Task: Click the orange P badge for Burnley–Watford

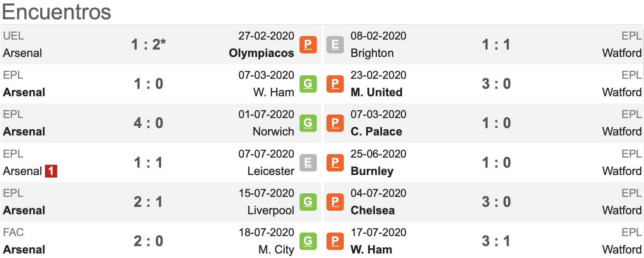Action: (x=335, y=162)
